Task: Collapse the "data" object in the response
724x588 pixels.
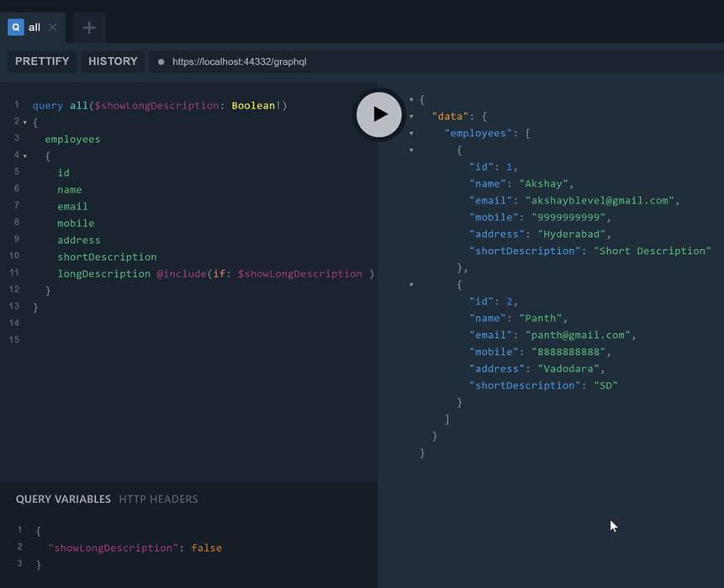Action: (411, 115)
